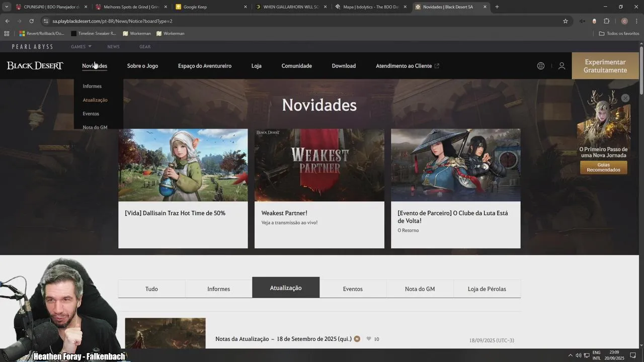The width and height of the screenshot is (644, 362).
Task: Close the side promo banner
Action: 625,98
